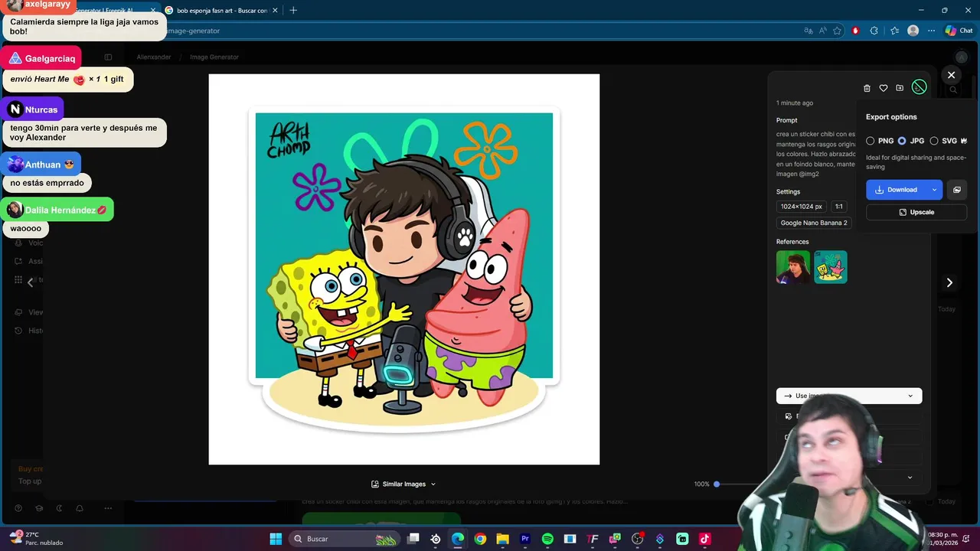Open sidebar more options dots
Viewport: 980px width, 551px height.
(x=108, y=508)
